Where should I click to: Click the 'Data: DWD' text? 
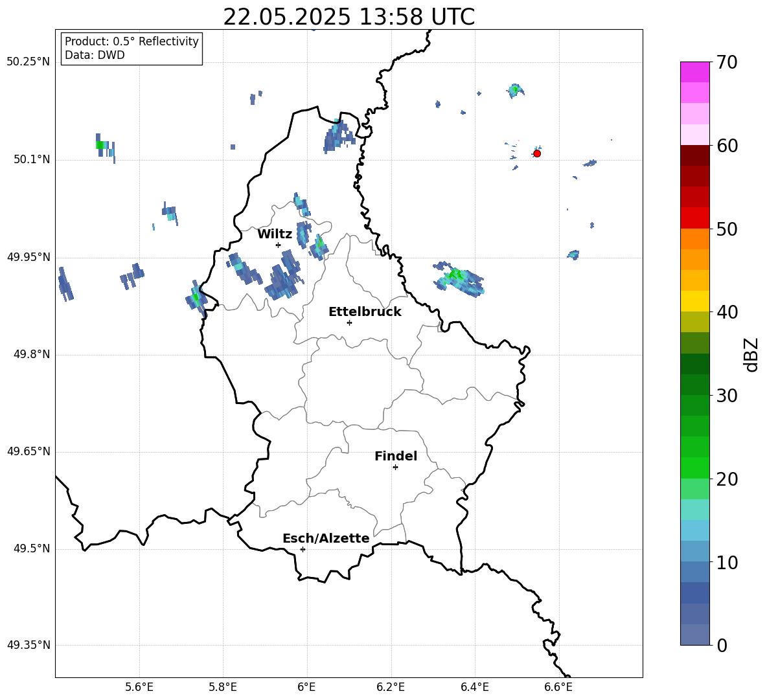click(x=95, y=55)
